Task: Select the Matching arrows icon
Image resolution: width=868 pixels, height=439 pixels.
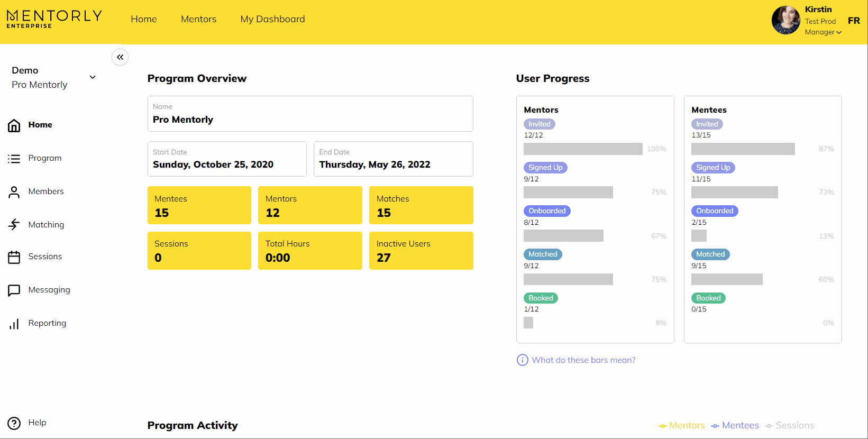Action: pyautogui.click(x=14, y=225)
